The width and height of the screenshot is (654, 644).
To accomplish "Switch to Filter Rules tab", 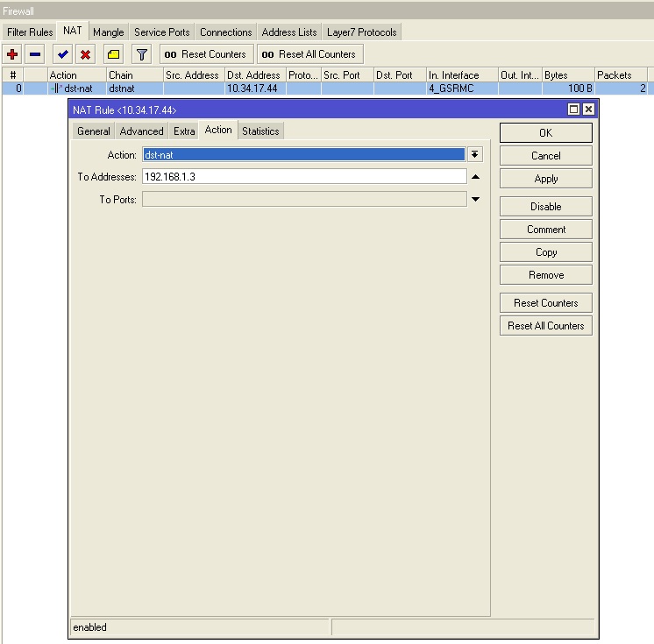I will pyautogui.click(x=30, y=32).
